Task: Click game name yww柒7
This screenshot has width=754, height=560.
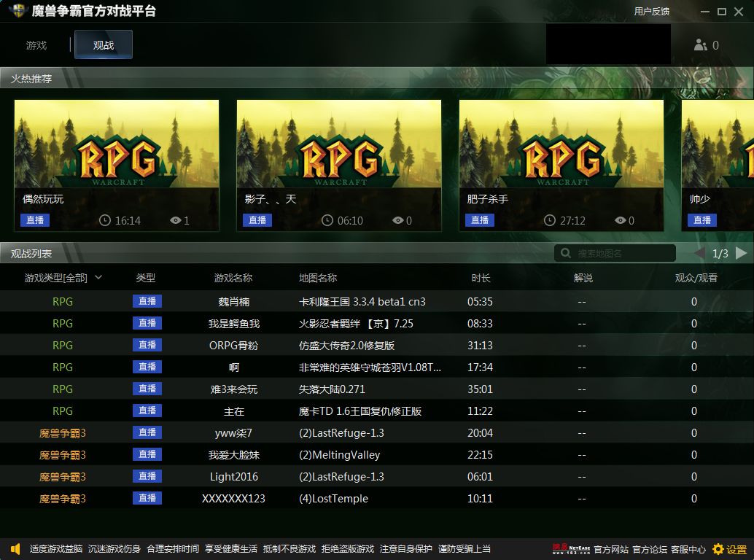Action: click(233, 432)
